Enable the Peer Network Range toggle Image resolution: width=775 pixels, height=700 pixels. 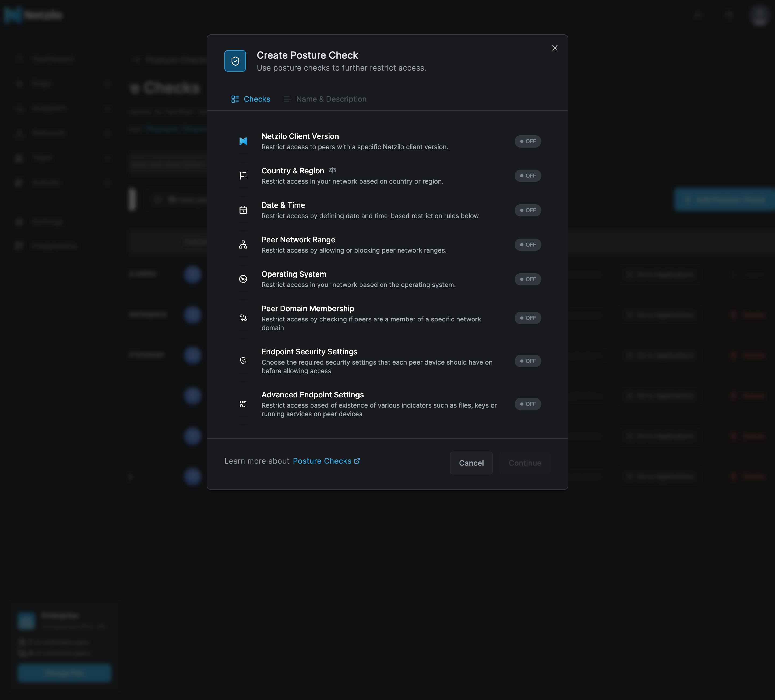[528, 245]
